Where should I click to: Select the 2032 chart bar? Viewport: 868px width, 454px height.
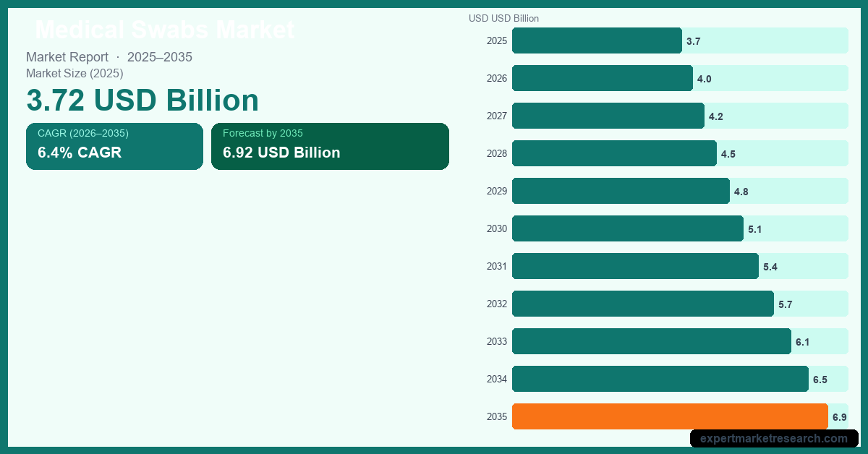click(x=642, y=304)
